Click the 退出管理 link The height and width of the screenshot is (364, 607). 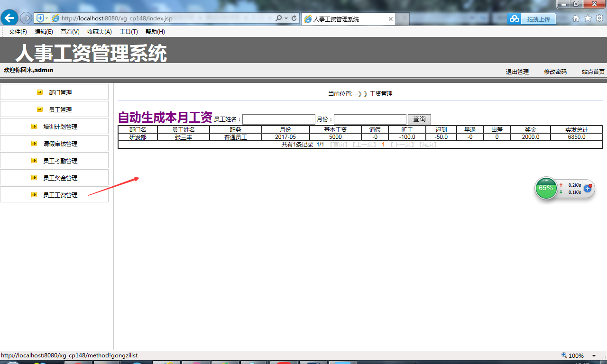517,72
